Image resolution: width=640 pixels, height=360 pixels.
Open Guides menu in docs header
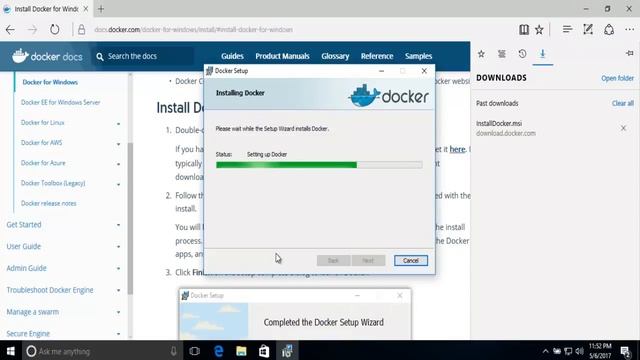pyautogui.click(x=232, y=56)
